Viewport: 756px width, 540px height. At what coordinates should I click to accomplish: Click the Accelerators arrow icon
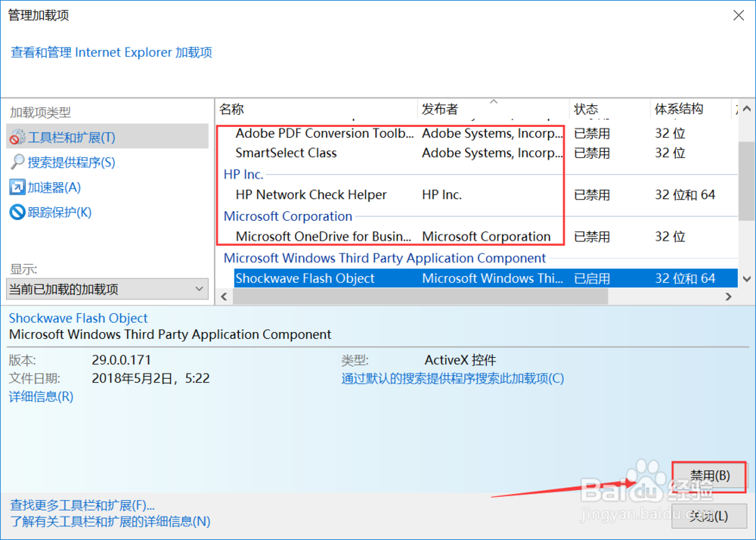[x=17, y=187]
